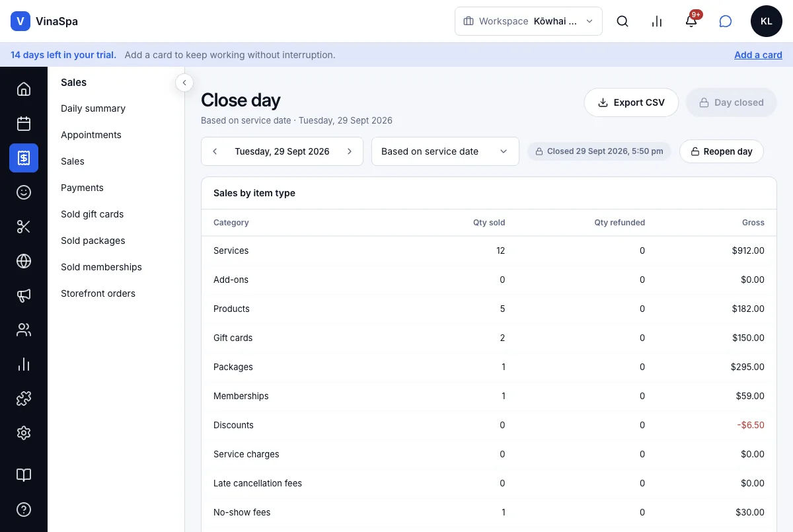The height and width of the screenshot is (532, 793).
Task: Open the KL user avatar menu
Action: click(x=767, y=21)
